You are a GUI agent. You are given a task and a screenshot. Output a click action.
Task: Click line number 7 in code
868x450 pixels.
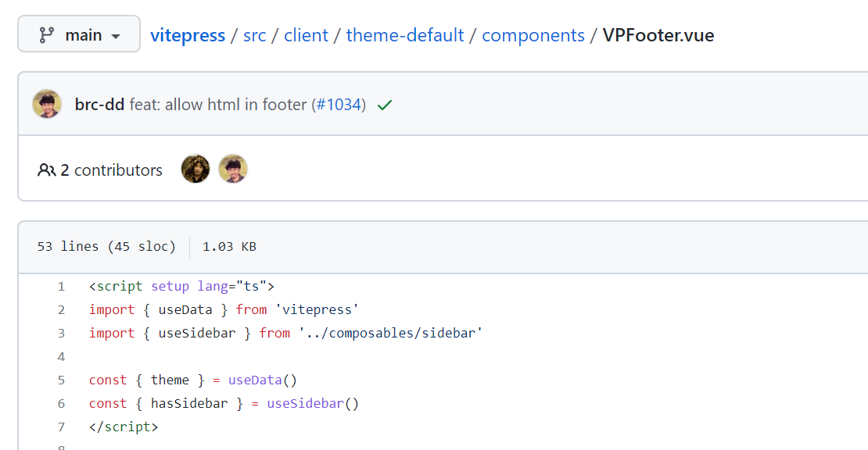pos(61,427)
